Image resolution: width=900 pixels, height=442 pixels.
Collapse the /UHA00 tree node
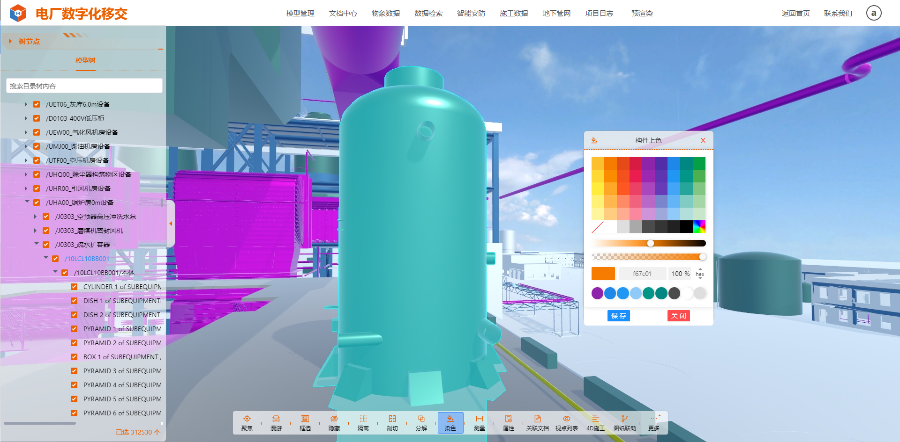[26, 202]
